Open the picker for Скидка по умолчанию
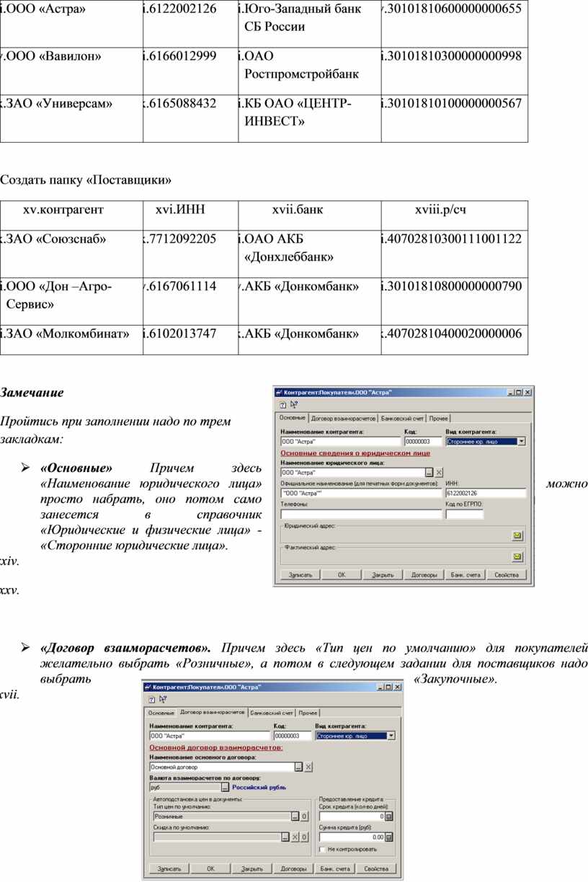Viewport: 588px width, 882px height. click(285, 837)
